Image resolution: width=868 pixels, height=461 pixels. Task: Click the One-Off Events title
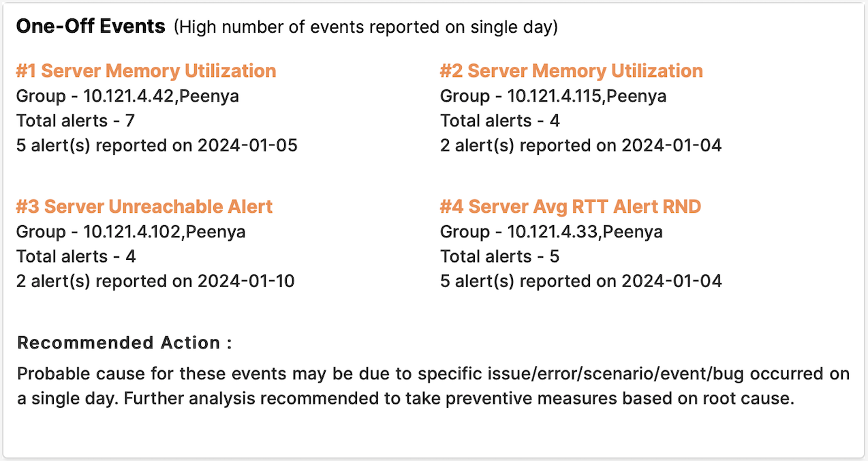(91, 27)
